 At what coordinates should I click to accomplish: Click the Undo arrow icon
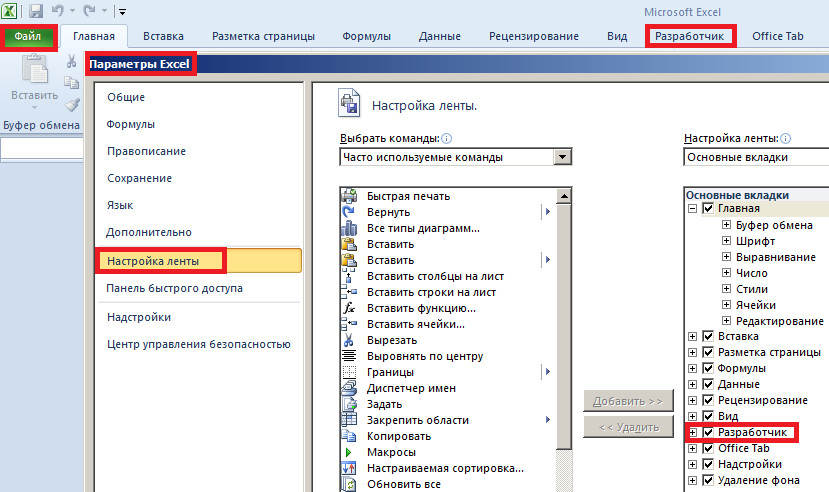click(x=58, y=10)
